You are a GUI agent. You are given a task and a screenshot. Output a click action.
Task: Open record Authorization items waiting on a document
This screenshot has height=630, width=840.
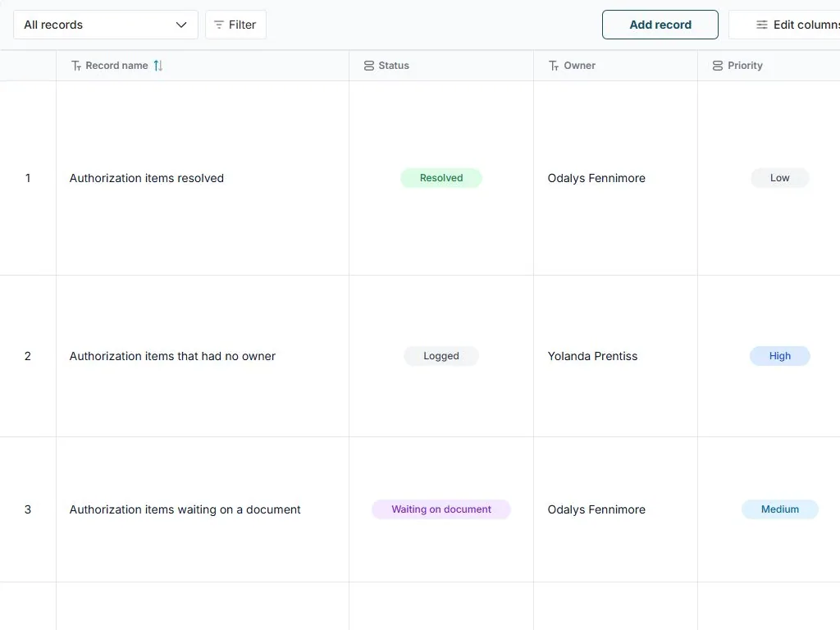(x=185, y=509)
